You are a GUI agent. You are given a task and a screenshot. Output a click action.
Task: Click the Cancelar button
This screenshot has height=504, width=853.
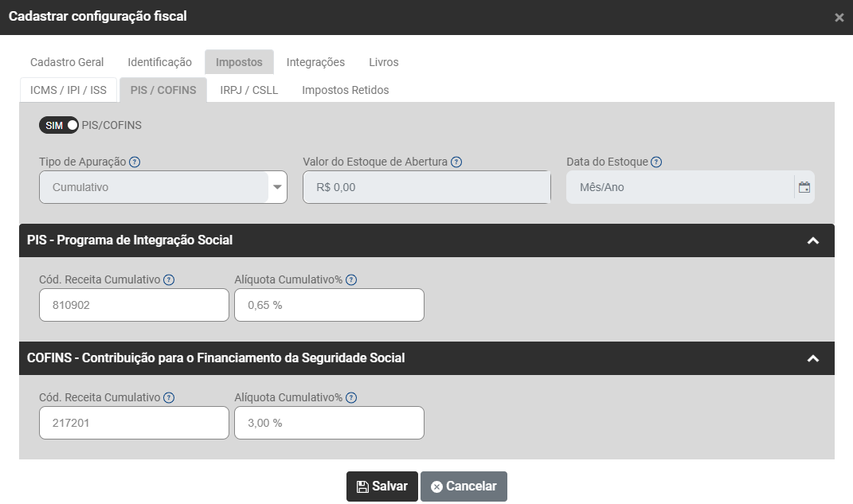(x=464, y=486)
